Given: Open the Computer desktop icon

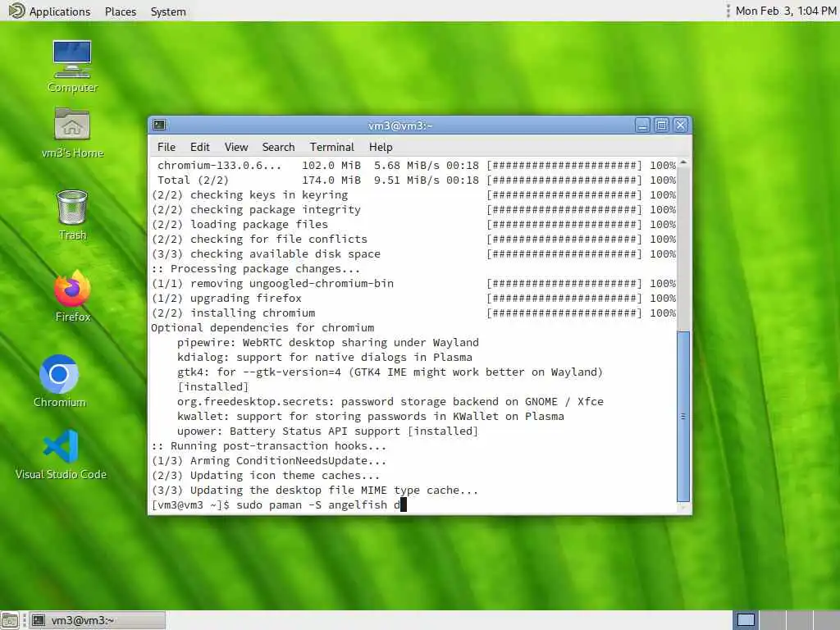Looking at the screenshot, I should (72, 66).
